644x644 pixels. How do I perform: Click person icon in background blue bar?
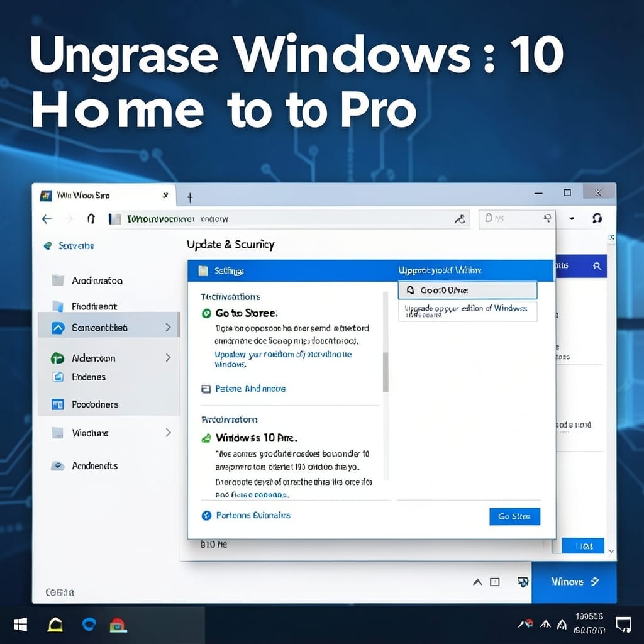click(x=597, y=266)
